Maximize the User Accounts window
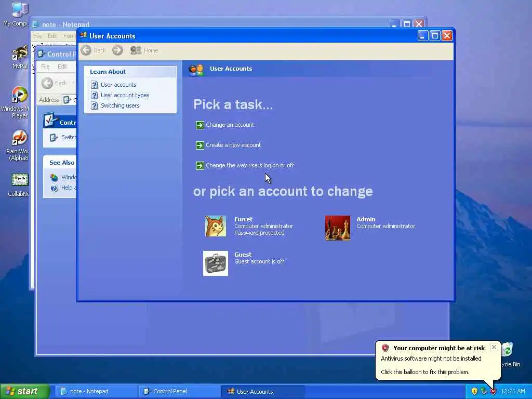The width and height of the screenshot is (532, 399). click(435, 36)
